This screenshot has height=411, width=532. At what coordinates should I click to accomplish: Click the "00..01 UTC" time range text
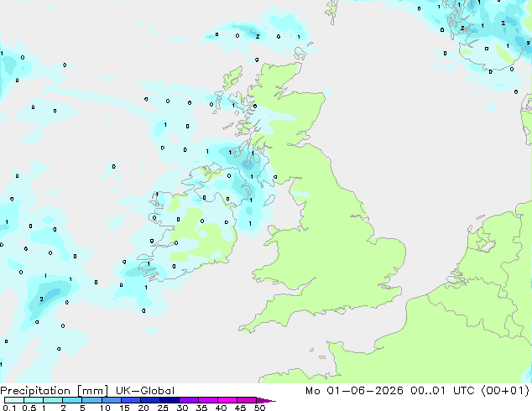coord(443,391)
